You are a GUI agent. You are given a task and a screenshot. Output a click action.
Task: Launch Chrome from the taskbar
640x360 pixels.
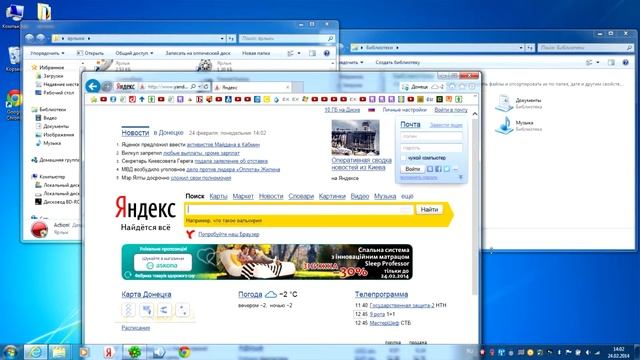184,352
